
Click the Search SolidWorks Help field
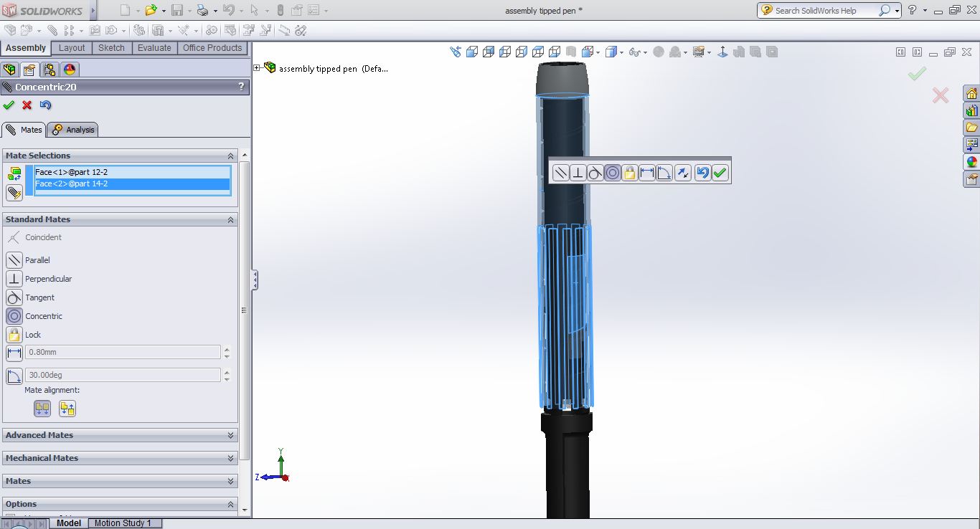[824, 11]
